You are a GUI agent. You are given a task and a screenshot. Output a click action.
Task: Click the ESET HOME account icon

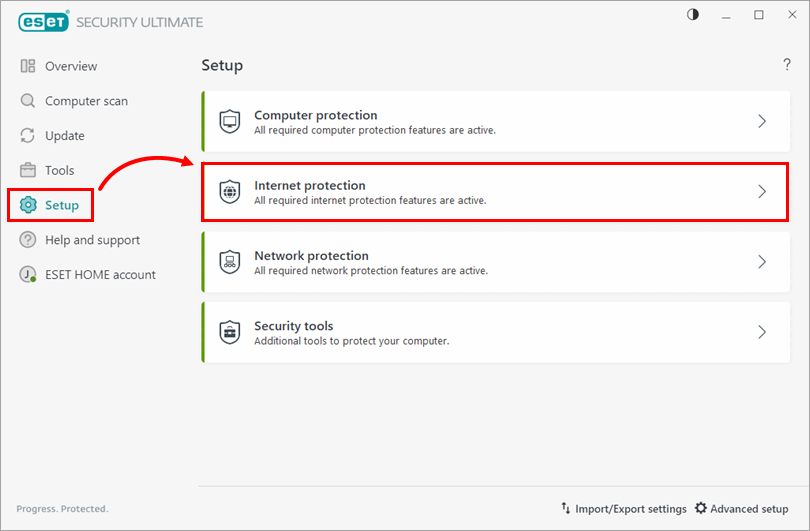[x=28, y=275]
